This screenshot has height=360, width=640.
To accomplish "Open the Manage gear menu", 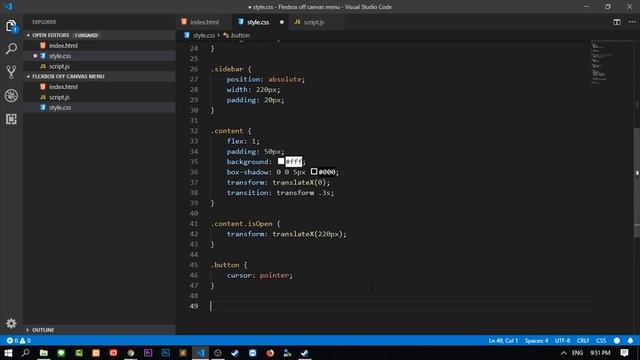I will pos(11,323).
